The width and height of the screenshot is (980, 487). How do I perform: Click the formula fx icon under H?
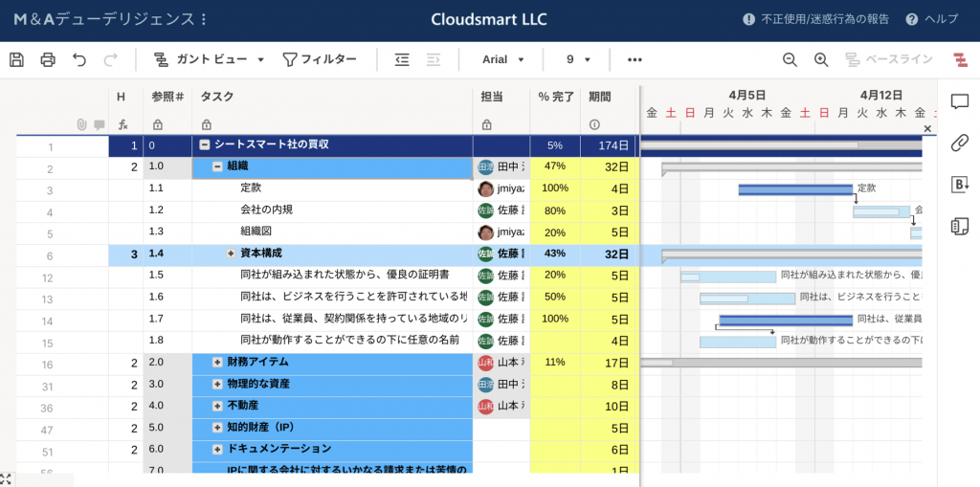click(123, 125)
